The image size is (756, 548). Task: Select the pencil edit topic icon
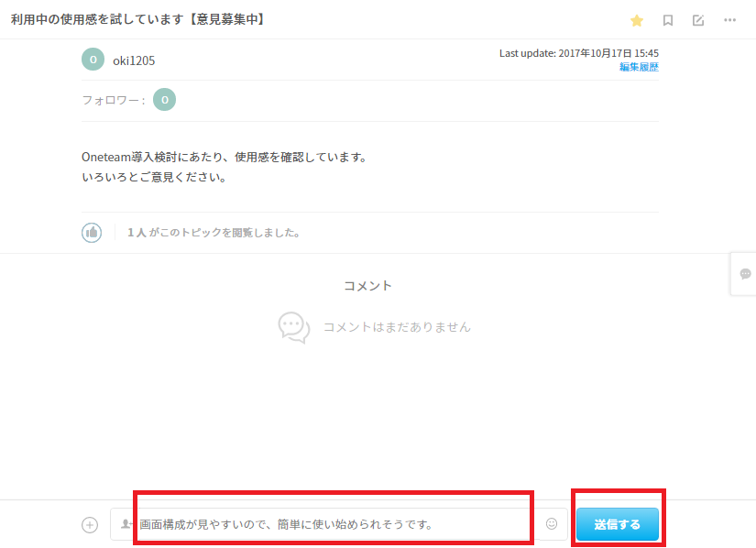(x=700, y=20)
